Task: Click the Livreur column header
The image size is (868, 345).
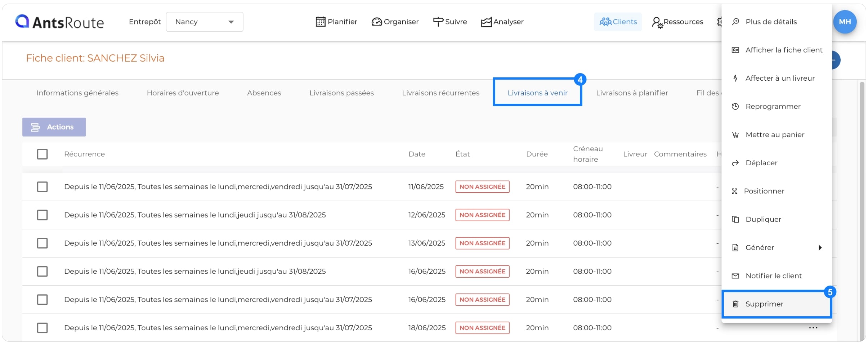Action: (635, 154)
